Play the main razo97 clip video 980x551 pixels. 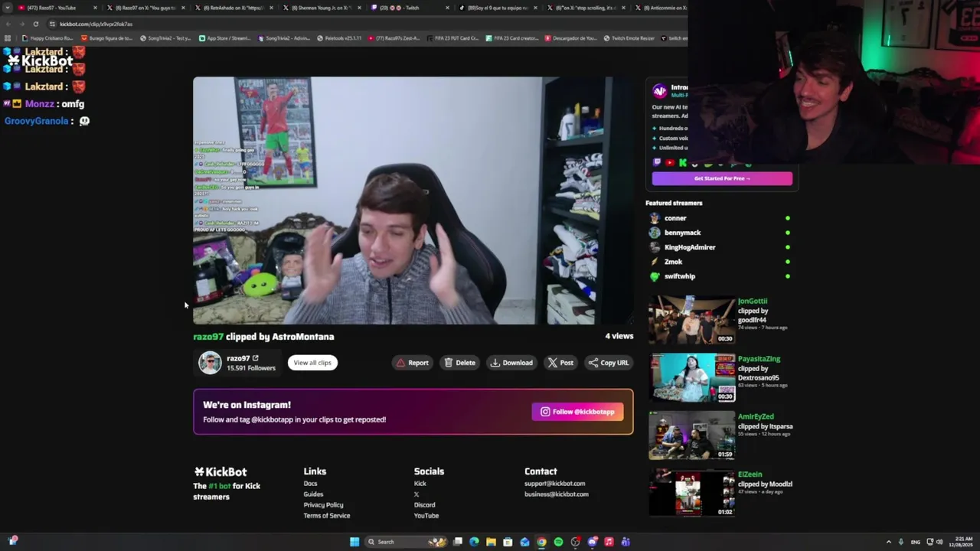click(x=413, y=201)
